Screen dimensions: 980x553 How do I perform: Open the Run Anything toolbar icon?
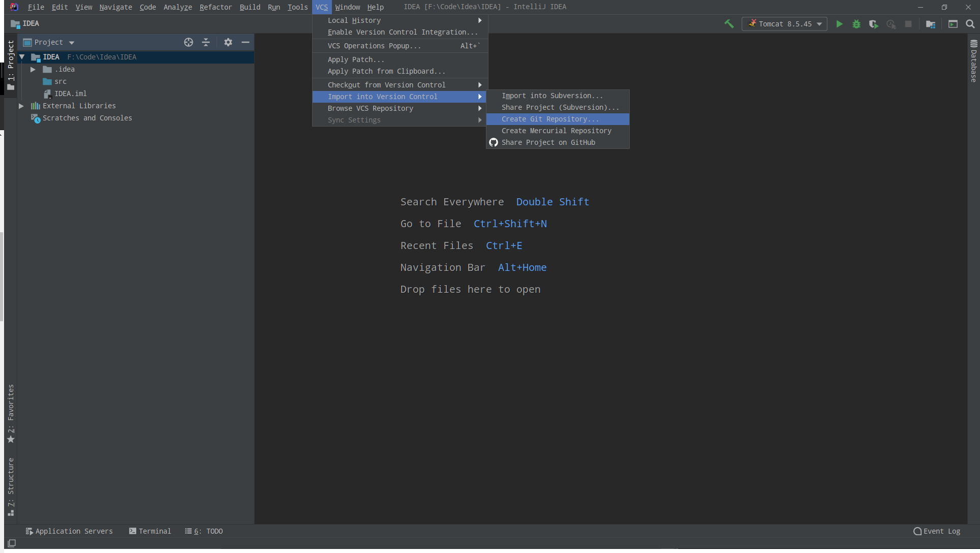pyautogui.click(x=953, y=24)
